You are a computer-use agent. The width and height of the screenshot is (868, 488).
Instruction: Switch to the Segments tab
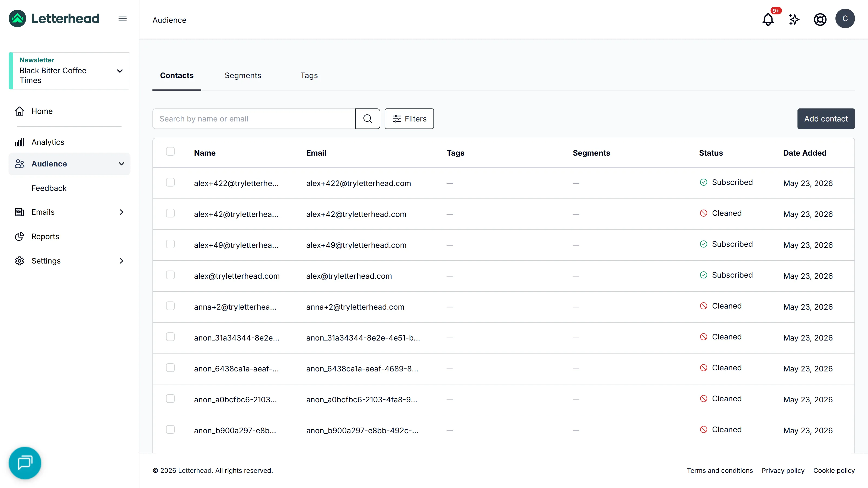242,75
